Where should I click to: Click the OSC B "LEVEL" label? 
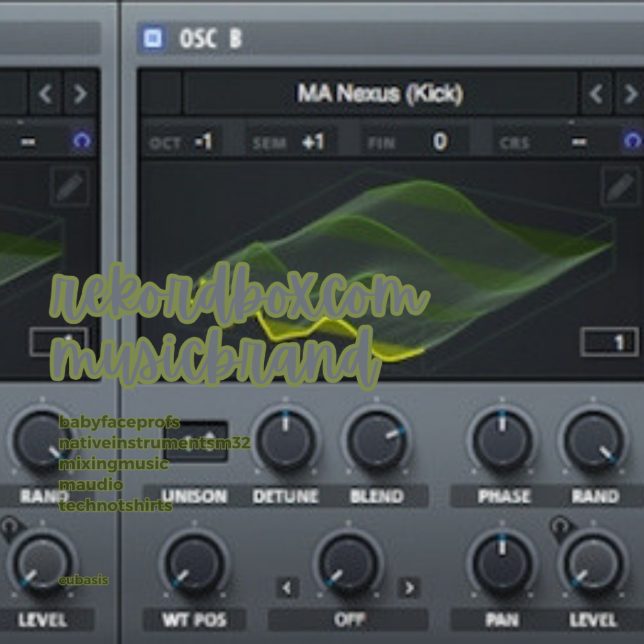[593, 619]
